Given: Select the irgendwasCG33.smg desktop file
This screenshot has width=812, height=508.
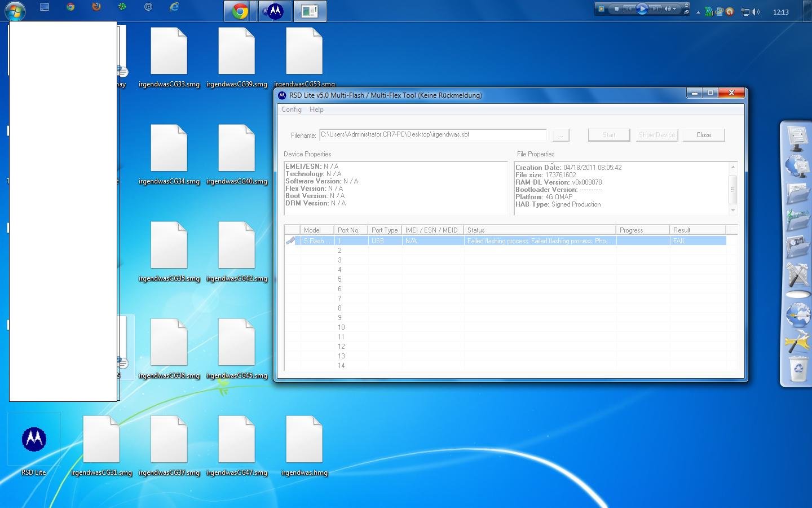Looking at the screenshot, I should [169, 59].
